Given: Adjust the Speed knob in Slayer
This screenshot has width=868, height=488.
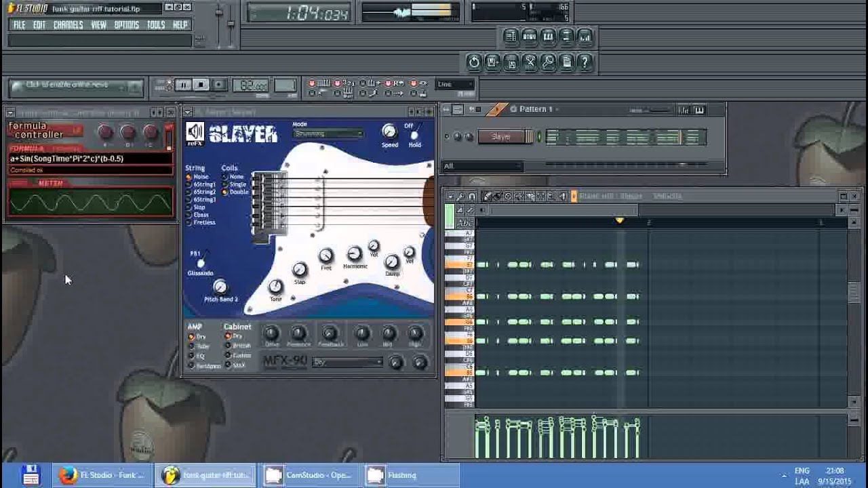Looking at the screenshot, I should click(389, 131).
